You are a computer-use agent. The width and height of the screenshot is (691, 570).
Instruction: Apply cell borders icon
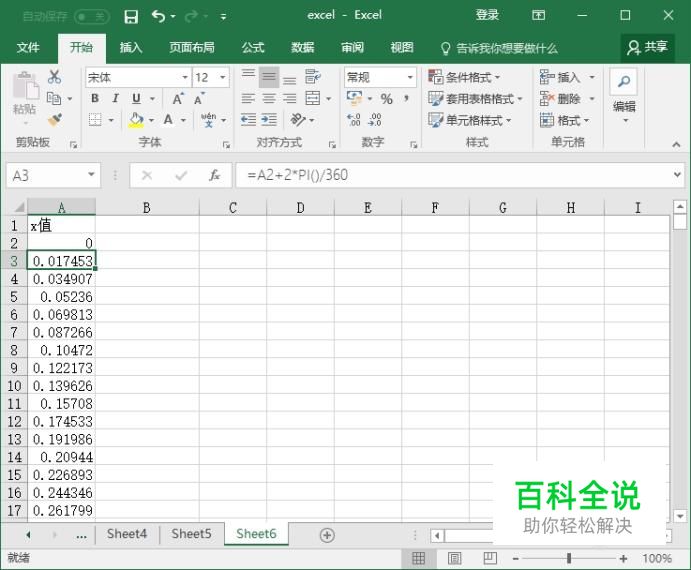pyautogui.click(x=95, y=119)
